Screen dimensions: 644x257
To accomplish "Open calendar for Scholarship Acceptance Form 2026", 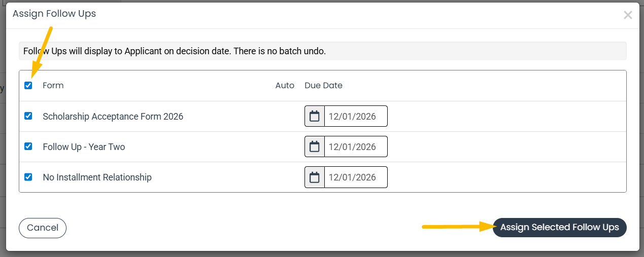I will (x=315, y=116).
